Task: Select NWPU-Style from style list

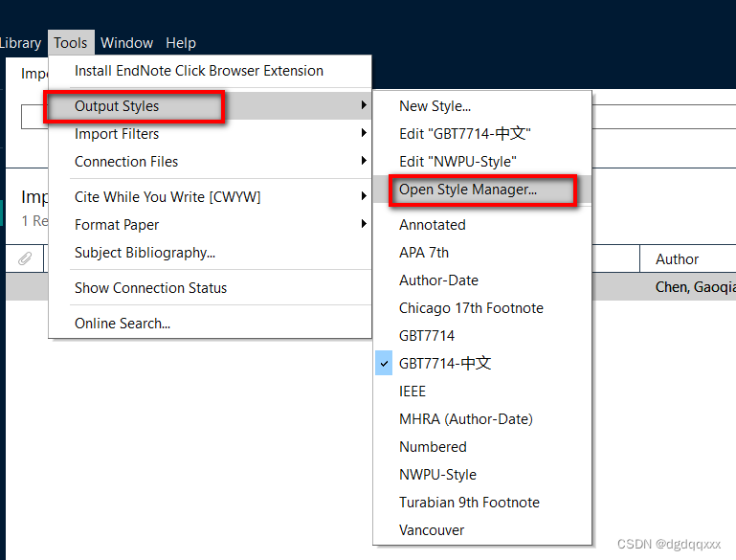Action: 482,475
